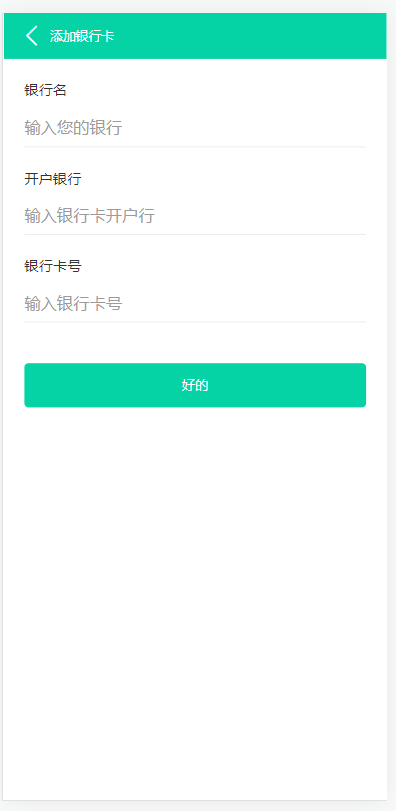The width and height of the screenshot is (396, 811).
Task: Submit the form with the 好的 button
Action: 195,385
